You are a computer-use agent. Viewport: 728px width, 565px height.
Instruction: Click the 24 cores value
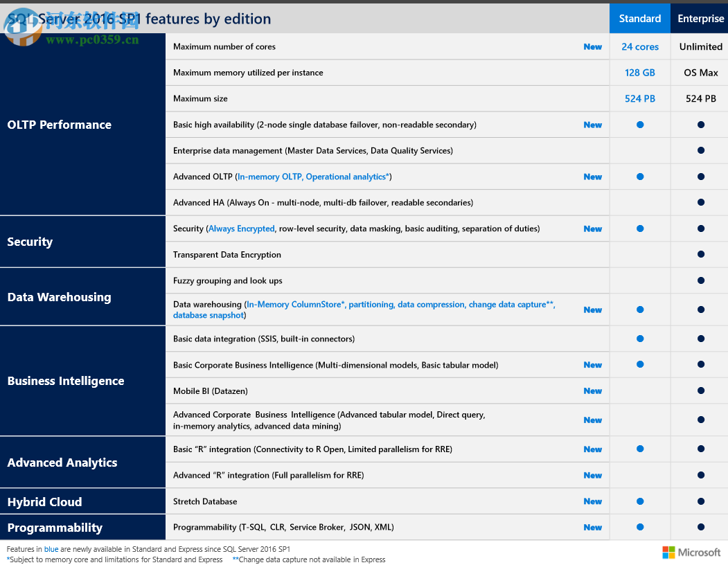point(640,47)
